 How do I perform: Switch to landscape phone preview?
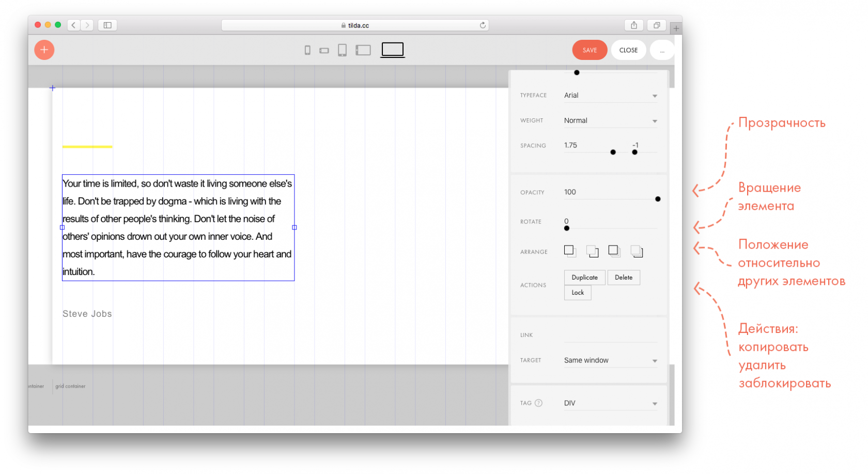click(324, 51)
